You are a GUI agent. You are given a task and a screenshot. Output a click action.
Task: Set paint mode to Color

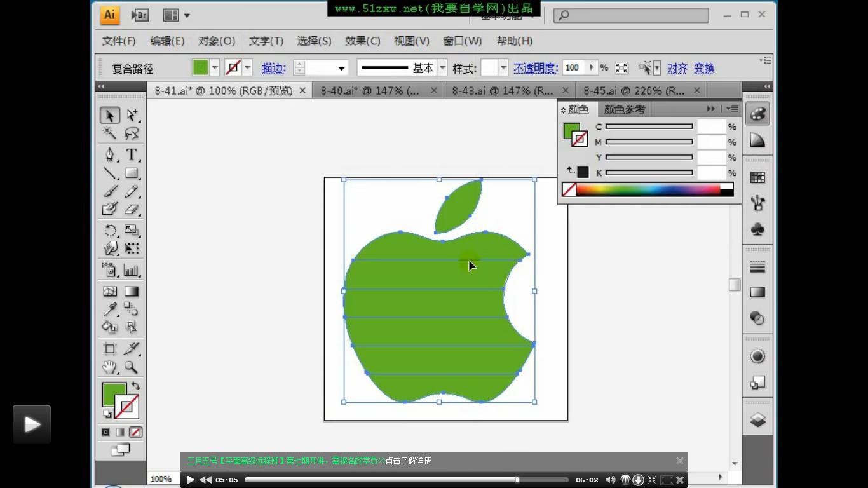coord(105,432)
